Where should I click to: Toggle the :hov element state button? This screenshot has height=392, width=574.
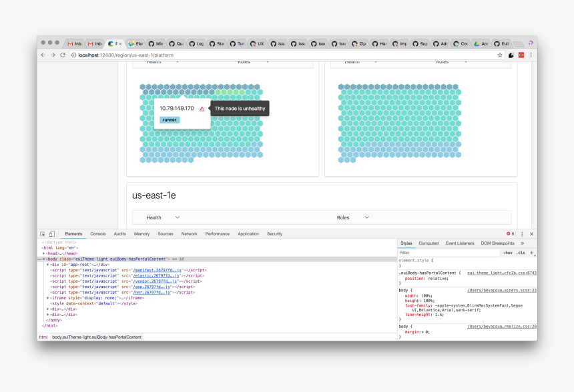[x=508, y=253]
